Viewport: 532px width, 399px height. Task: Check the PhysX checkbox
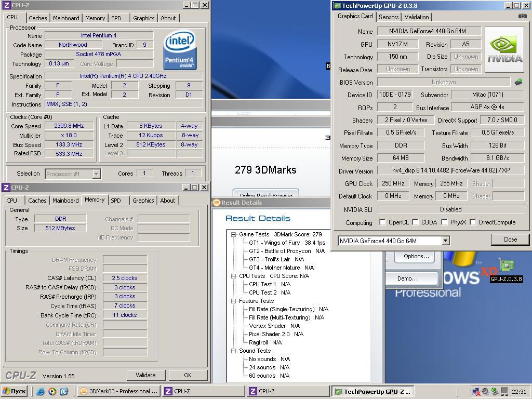point(444,222)
